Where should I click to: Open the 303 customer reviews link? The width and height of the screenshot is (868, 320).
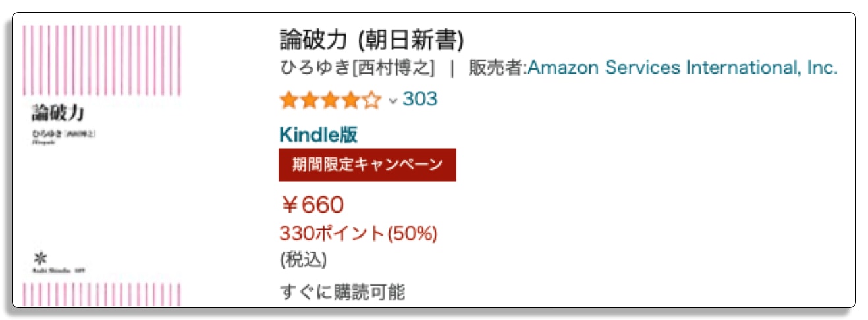pos(420,99)
